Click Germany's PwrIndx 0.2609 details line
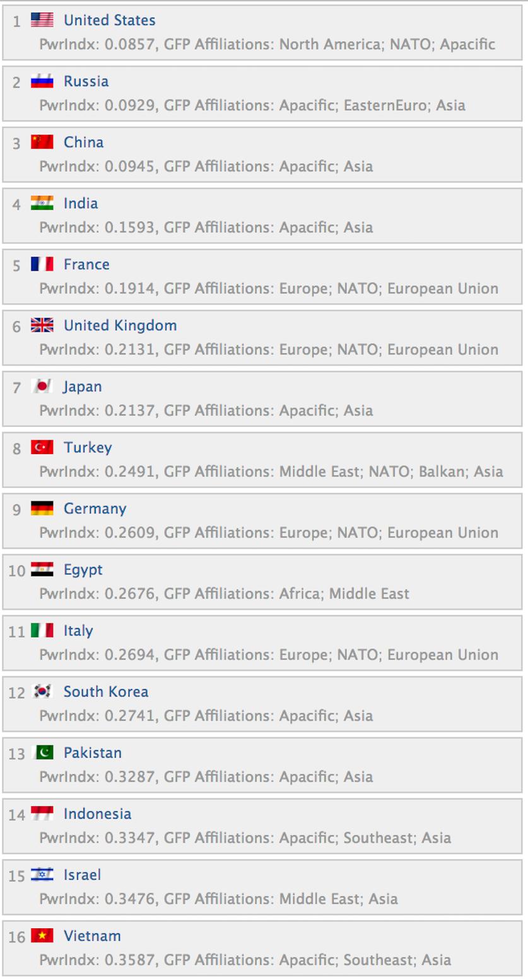Viewport: 528px width, 980px height. coord(269,533)
